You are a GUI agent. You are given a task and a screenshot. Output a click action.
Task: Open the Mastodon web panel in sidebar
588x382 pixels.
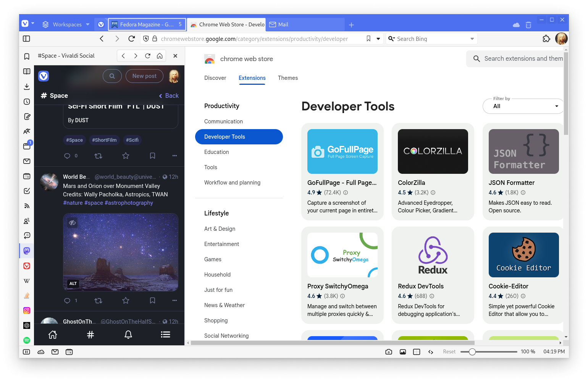[27, 251]
